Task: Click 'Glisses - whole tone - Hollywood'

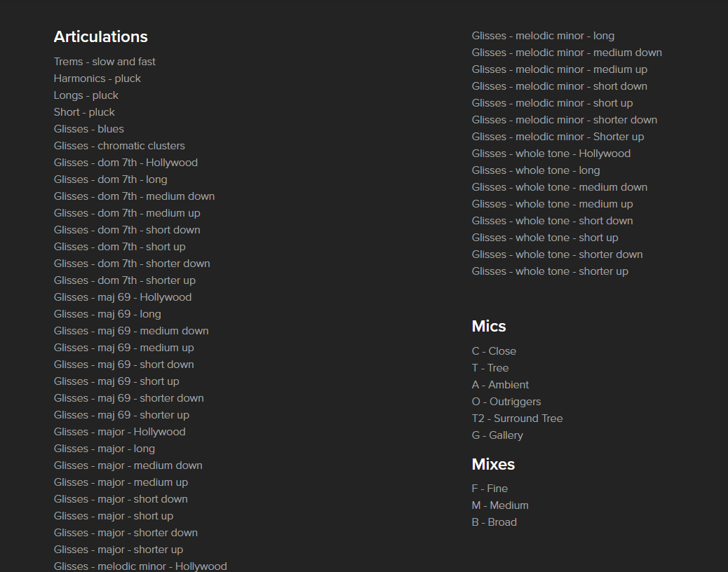Action: 551,154
